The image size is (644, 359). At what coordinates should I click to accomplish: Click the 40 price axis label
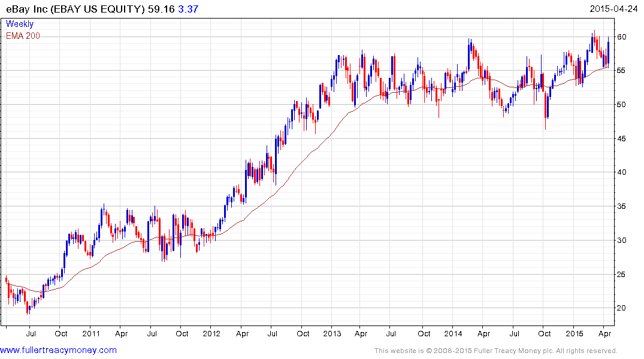pyautogui.click(x=622, y=172)
